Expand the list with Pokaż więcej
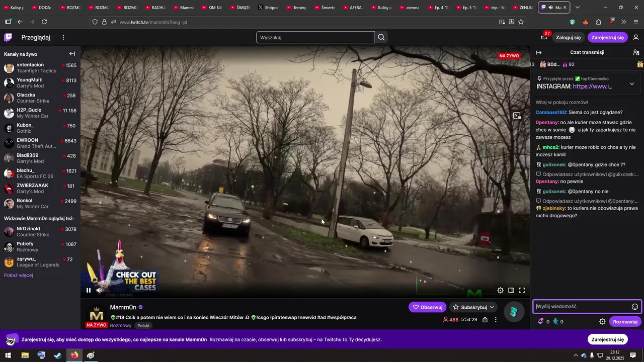The height and width of the screenshot is (362, 644). (19, 275)
